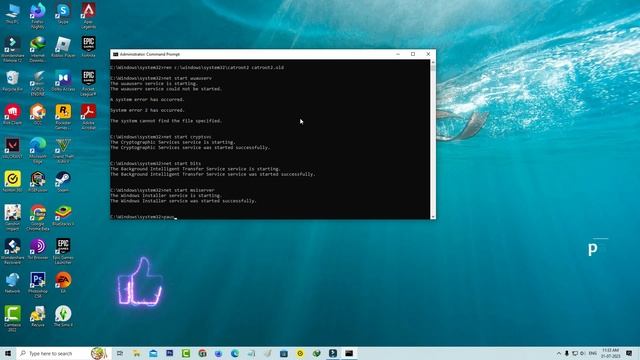Launch the Apex Legends shortcut
Screen dimensions: 640x360
[89, 16]
